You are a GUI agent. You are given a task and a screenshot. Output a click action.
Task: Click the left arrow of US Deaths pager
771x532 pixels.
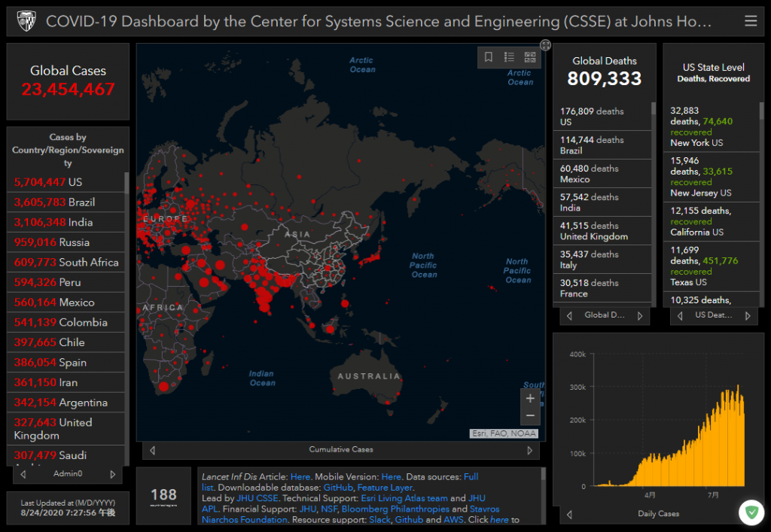(x=680, y=316)
